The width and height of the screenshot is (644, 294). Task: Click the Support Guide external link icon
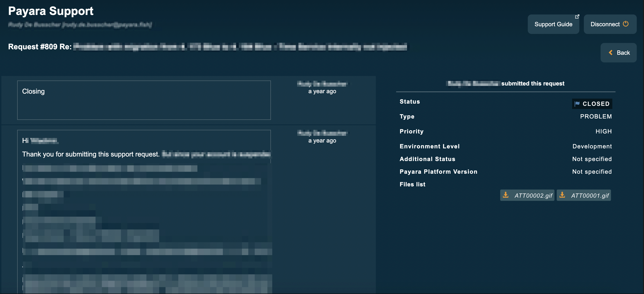point(578,17)
